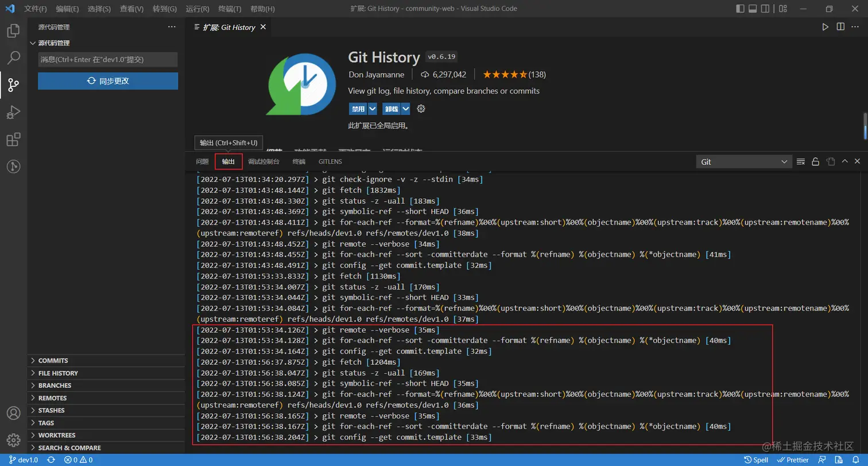
Task: Open the Extensions view in activity bar
Action: (x=13, y=140)
